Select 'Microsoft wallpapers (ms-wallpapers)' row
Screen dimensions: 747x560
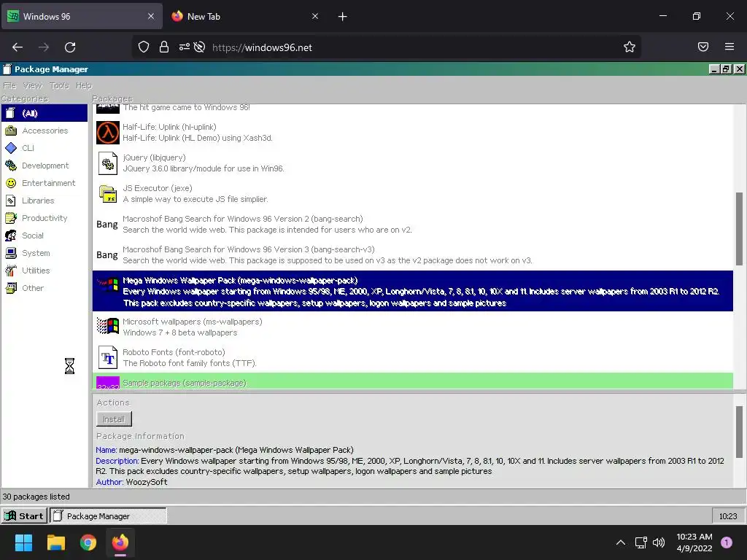click(x=413, y=327)
